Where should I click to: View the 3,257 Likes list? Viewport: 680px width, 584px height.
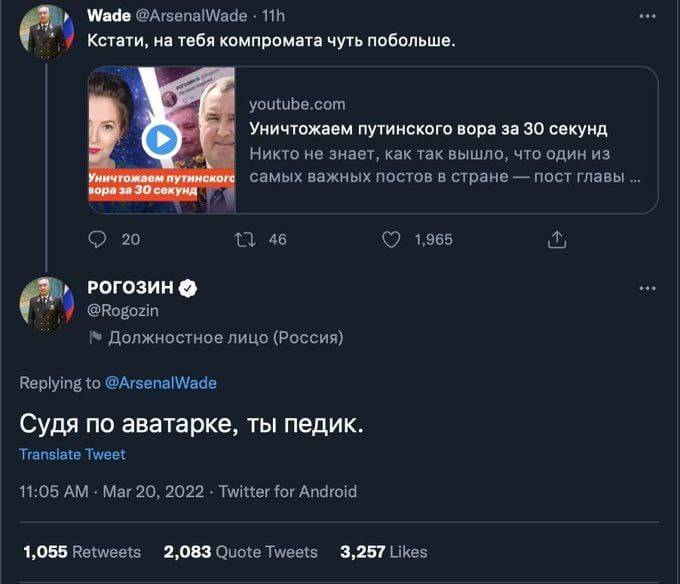click(383, 551)
